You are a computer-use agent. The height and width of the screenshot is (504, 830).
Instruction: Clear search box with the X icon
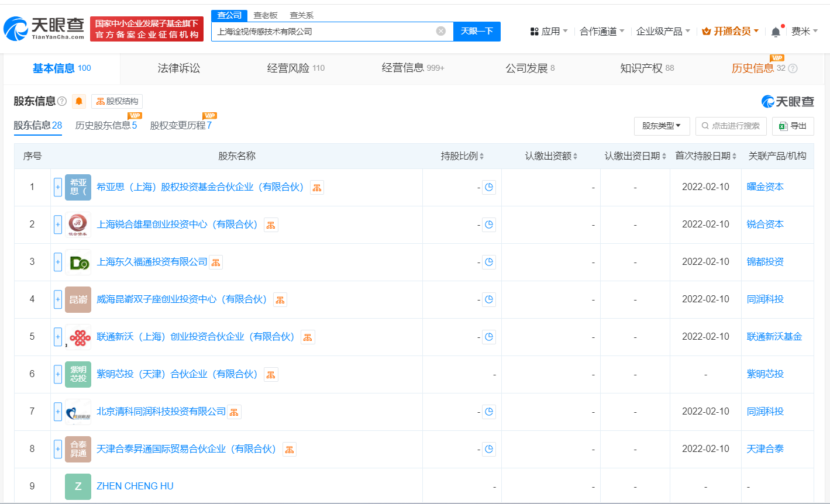tap(441, 31)
